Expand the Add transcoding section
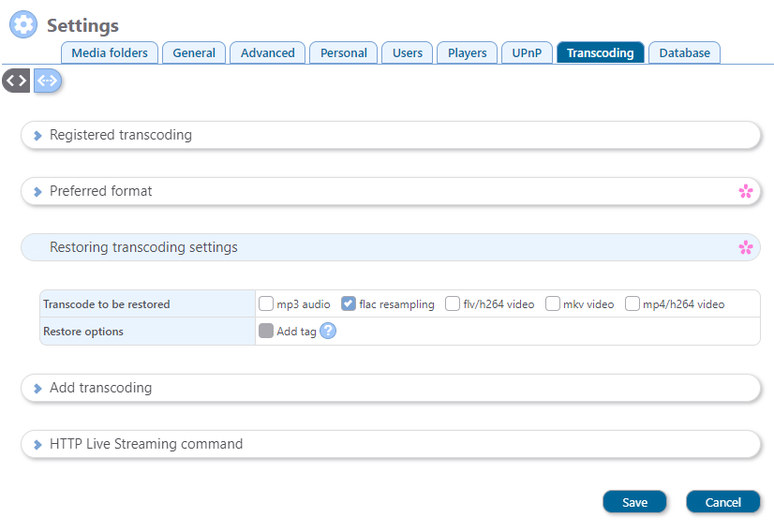Screen dimensions: 774x532 pyautogui.click(x=391, y=388)
